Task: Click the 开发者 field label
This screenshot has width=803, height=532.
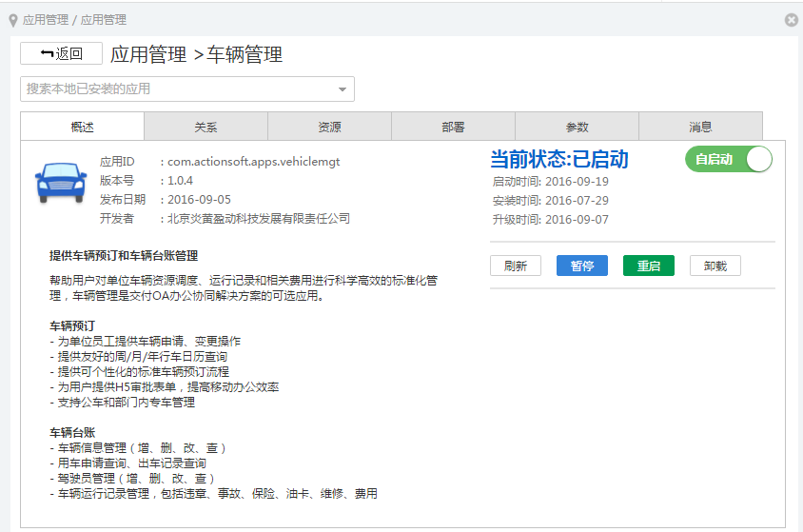Action: point(117,219)
